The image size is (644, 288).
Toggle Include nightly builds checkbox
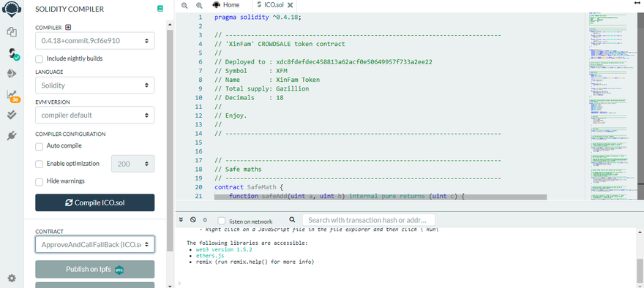coord(39,59)
